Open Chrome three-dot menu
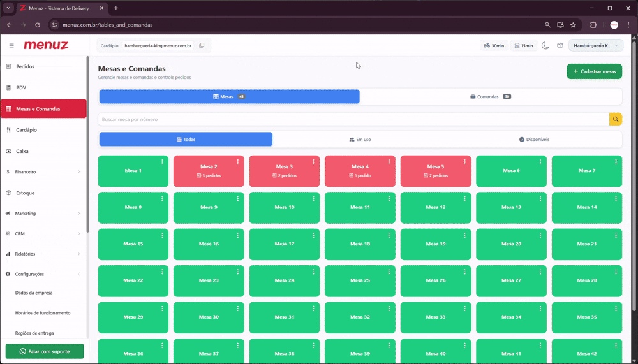The width and height of the screenshot is (638, 364). (x=628, y=25)
